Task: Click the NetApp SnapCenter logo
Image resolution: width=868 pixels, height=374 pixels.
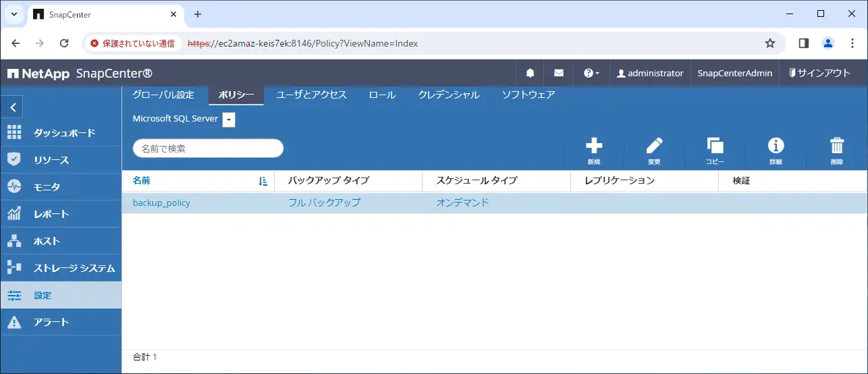Action: [x=80, y=73]
